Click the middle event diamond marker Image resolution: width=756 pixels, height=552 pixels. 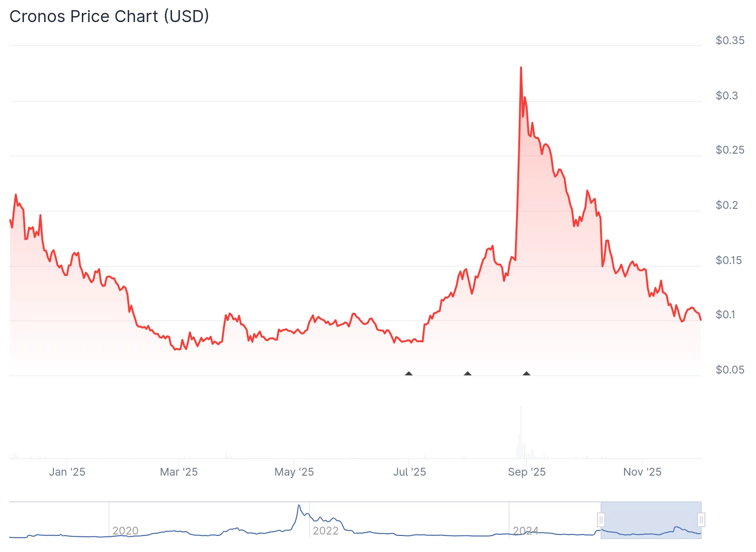click(468, 374)
